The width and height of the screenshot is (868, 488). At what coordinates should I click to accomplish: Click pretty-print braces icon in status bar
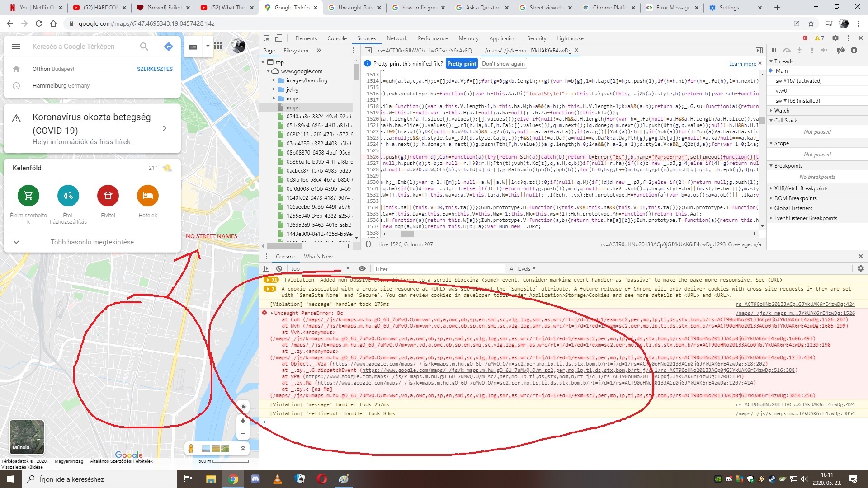pos(368,244)
